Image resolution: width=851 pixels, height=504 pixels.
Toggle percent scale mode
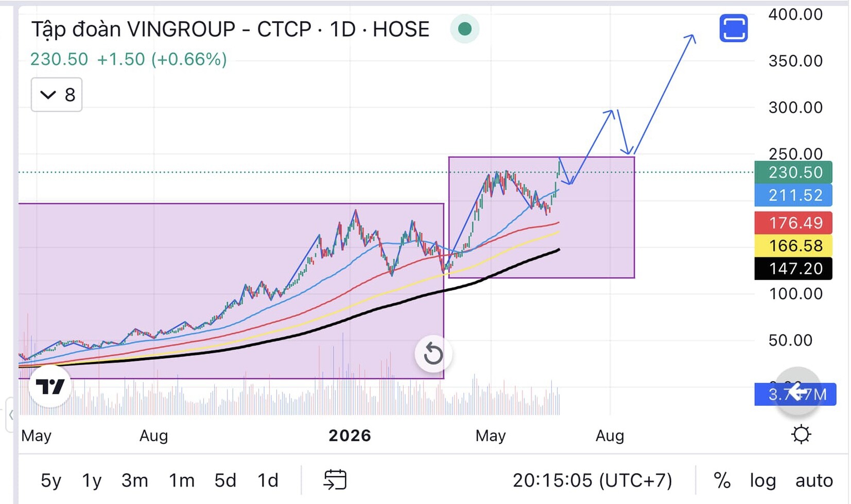722,480
